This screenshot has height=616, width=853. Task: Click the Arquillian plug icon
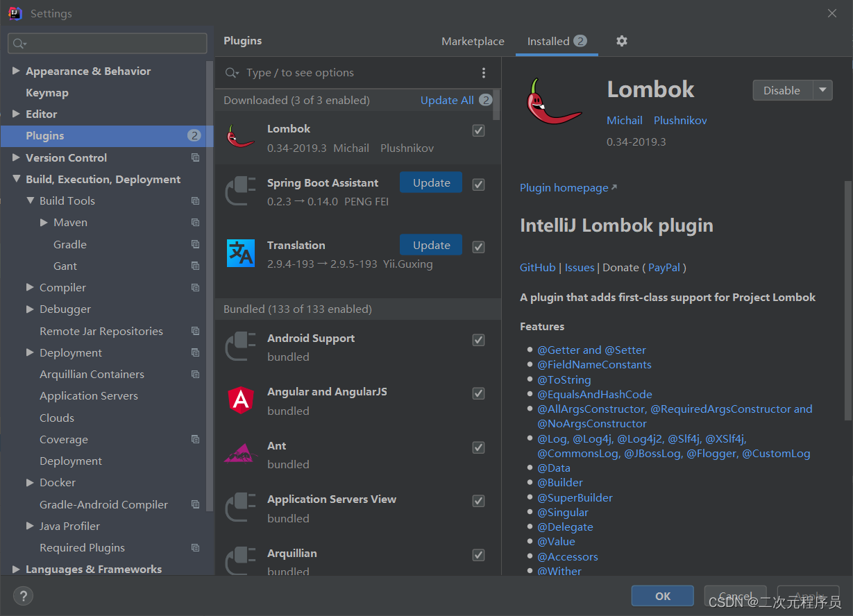241,561
